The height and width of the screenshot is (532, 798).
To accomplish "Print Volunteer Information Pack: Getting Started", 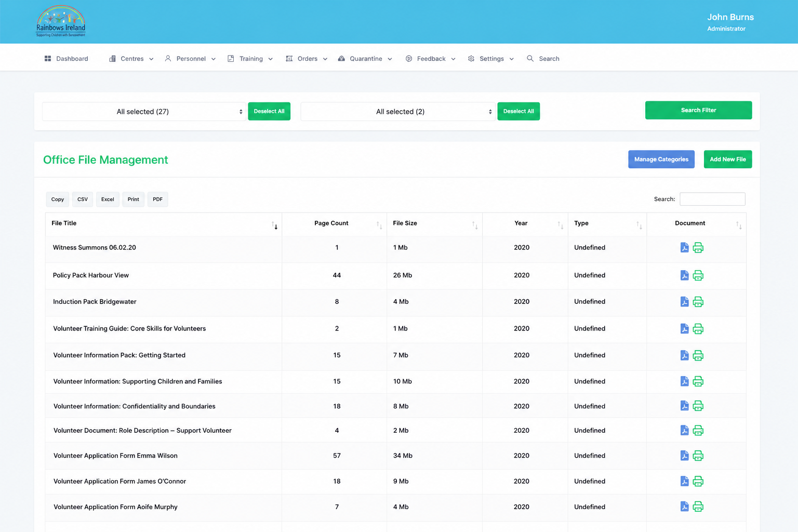I will pos(698,355).
